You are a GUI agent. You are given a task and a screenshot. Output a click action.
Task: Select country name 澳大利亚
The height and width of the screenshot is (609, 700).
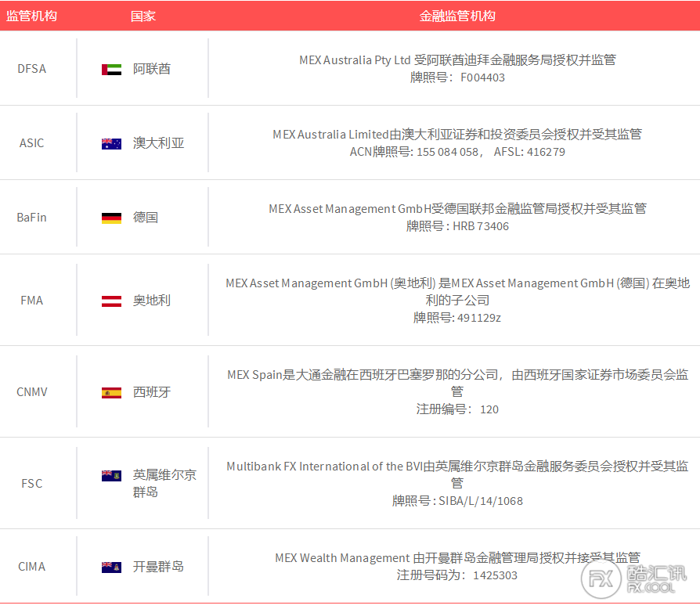(158, 143)
